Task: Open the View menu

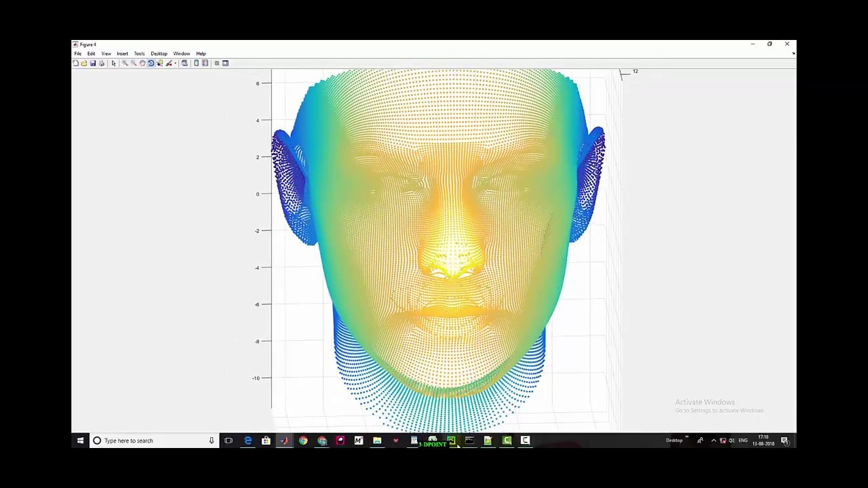Action: 106,54
